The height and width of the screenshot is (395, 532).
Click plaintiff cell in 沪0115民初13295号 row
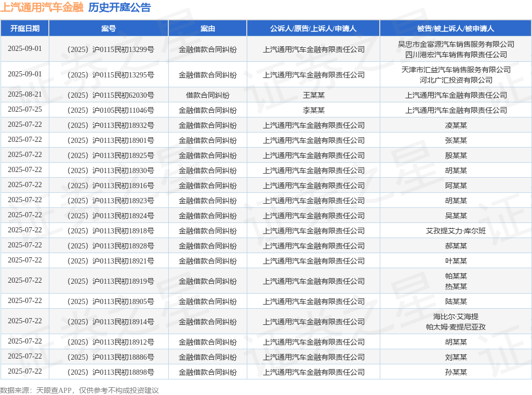pyautogui.click(x=313, y=75)
